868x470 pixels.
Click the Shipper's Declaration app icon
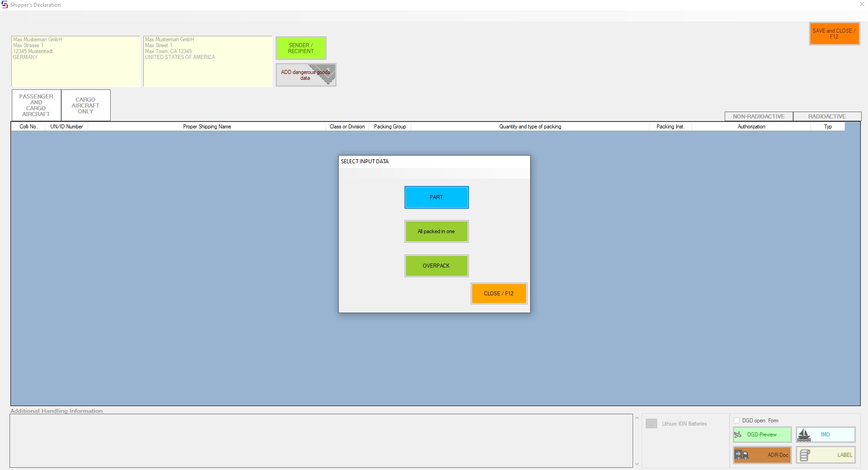[x=5, y=5]
